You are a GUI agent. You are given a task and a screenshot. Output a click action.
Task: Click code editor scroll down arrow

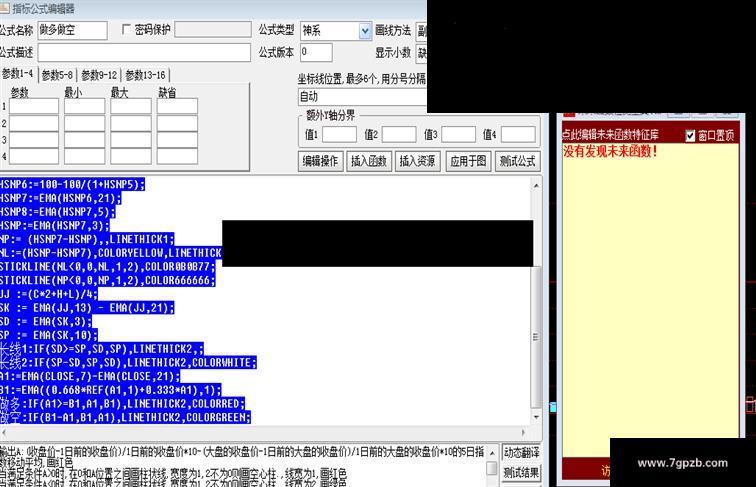point(536,417)
